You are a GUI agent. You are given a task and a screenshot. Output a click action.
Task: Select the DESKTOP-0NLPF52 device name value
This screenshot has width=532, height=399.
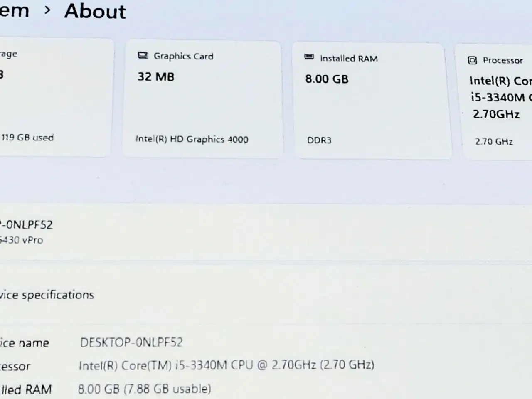click(131, 342)
